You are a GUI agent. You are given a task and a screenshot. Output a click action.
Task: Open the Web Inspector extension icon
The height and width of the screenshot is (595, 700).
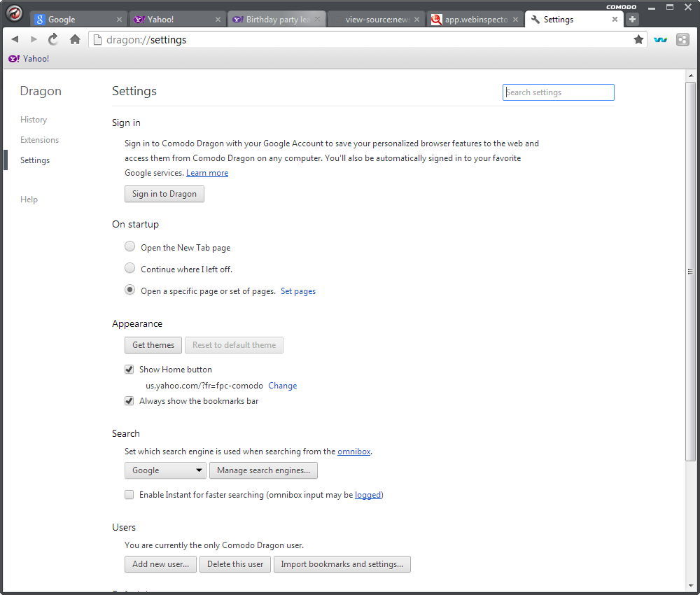coord(661,40)
